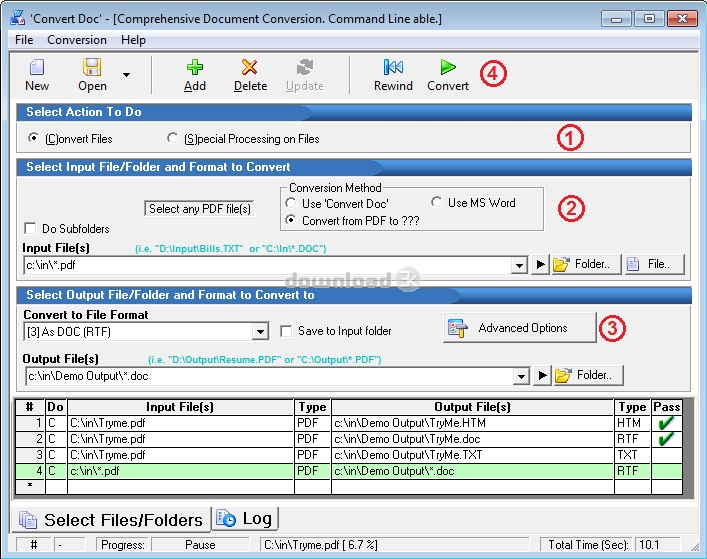Click output Folder.. browse button
This screenshot has height=559, width=707.
589,375
